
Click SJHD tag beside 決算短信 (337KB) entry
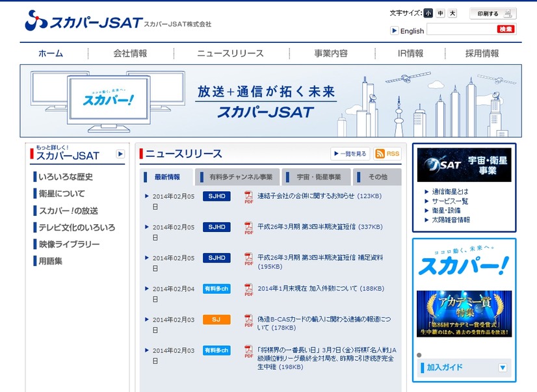point(216,227)
